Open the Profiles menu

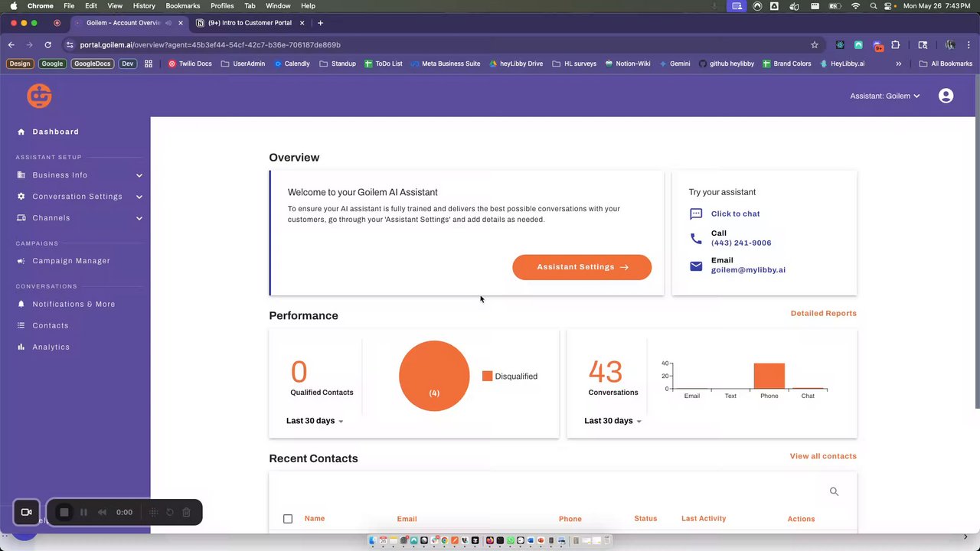point(222,6)
